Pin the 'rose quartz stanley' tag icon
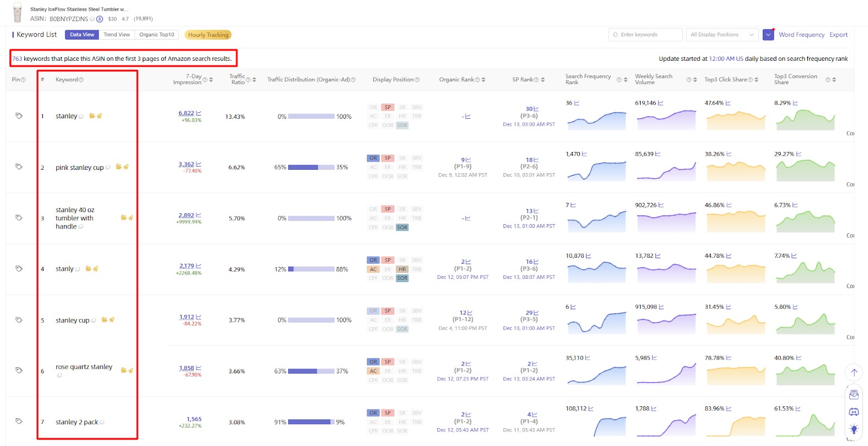Screen dimensions: 868x446 coord(19,370)
